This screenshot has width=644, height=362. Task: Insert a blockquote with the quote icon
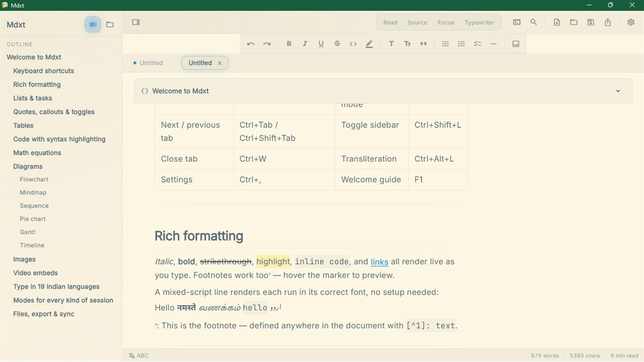424,44
